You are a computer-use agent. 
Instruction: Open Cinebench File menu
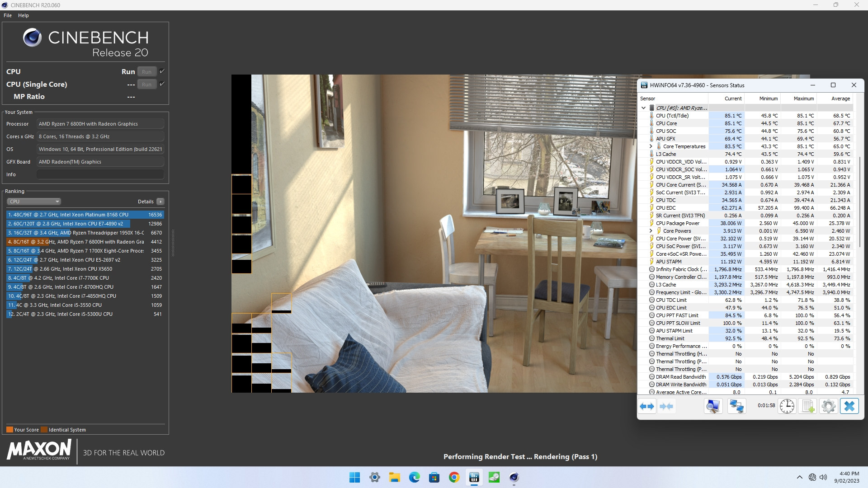click(8, 15)
